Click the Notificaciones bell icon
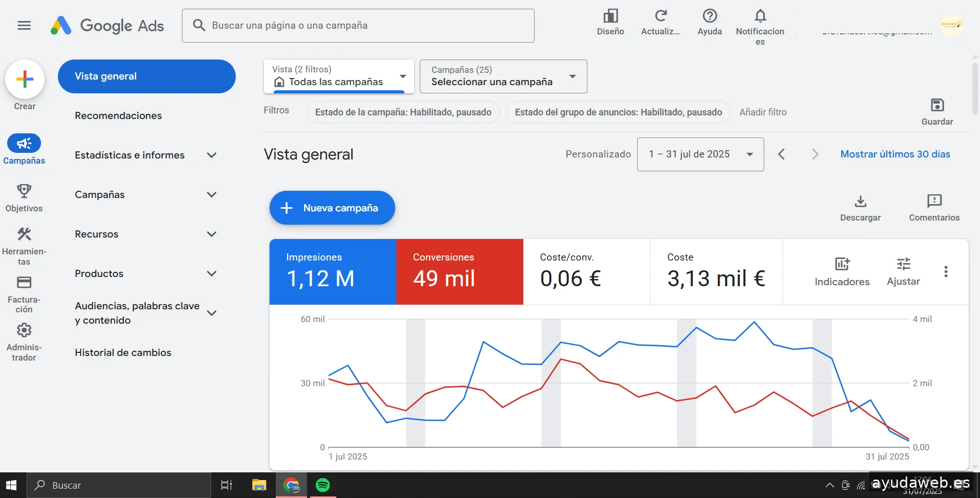Image resolution: width=980 pixels, height=498 pixels. click(760, 16)
